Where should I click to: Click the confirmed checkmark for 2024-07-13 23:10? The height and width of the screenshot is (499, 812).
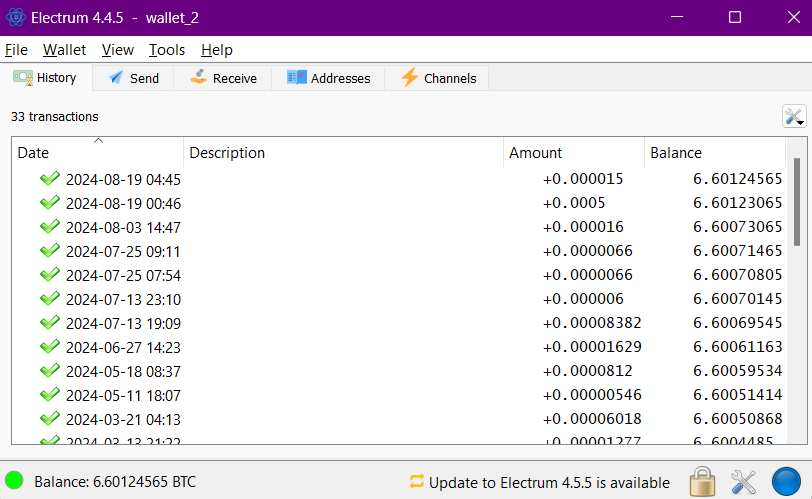click(50, 299)
